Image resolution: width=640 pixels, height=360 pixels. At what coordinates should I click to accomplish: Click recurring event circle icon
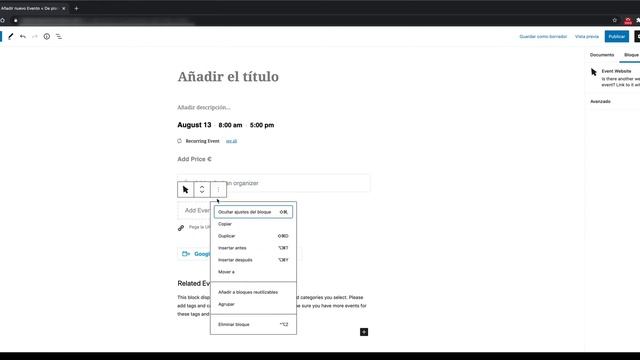pyautogui.click(x=180, y=141)
